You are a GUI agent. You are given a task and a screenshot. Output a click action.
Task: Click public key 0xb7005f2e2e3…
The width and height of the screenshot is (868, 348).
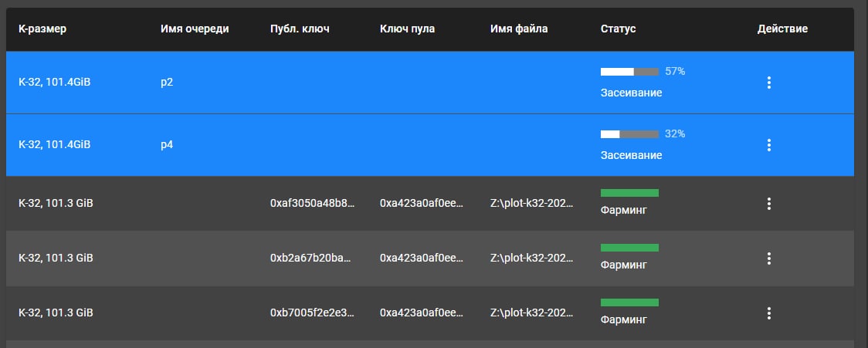tap(312, 313)
